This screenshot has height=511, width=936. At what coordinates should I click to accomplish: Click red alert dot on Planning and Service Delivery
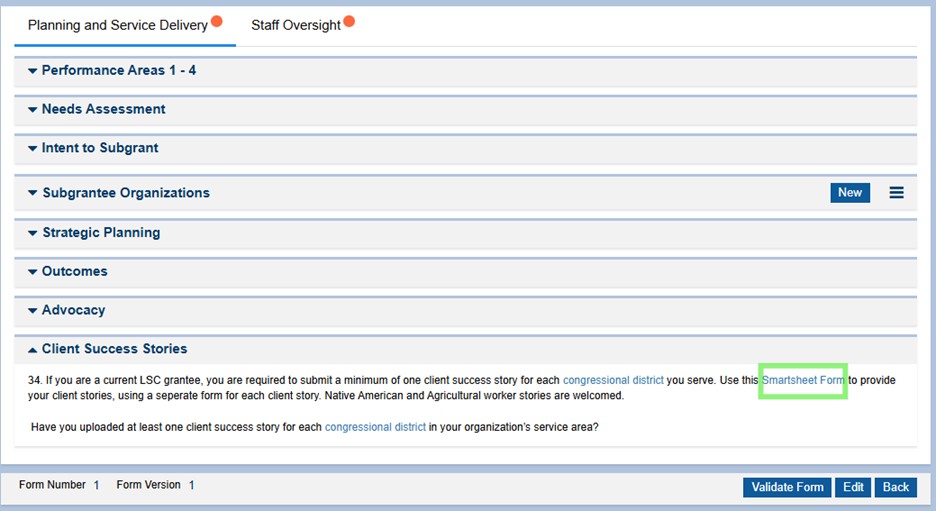coord(216,21)
